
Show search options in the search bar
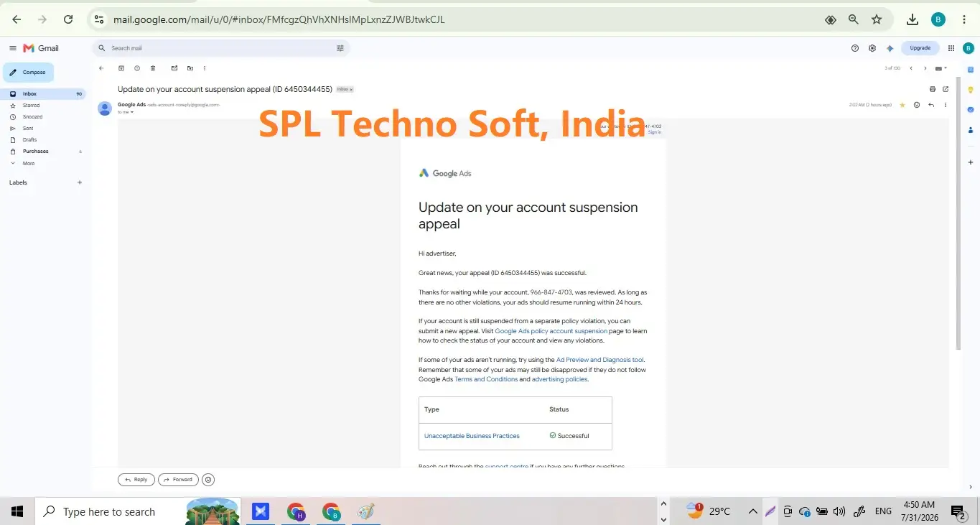340,48
